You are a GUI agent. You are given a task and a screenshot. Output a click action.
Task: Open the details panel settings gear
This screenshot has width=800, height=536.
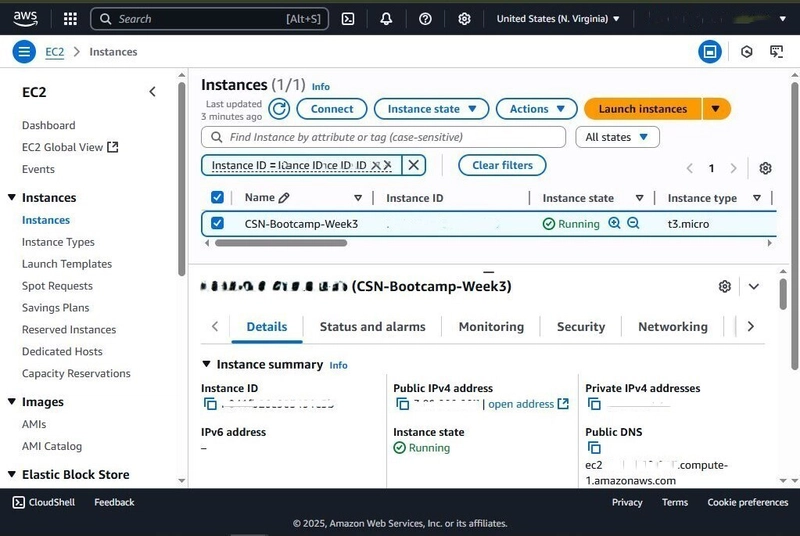724,287
